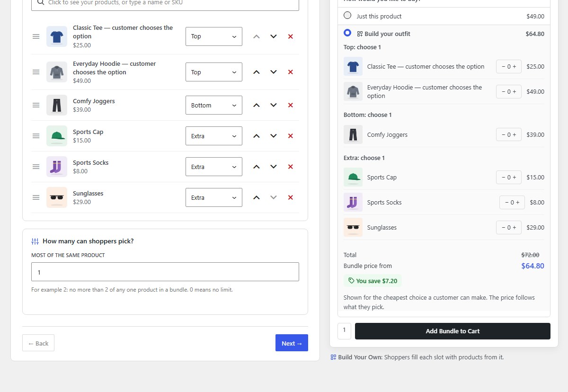Viewport: 568px width, 392px height.
Task: Open Sports Socks thumbnail in preview panel
Action: pos(353,203)
